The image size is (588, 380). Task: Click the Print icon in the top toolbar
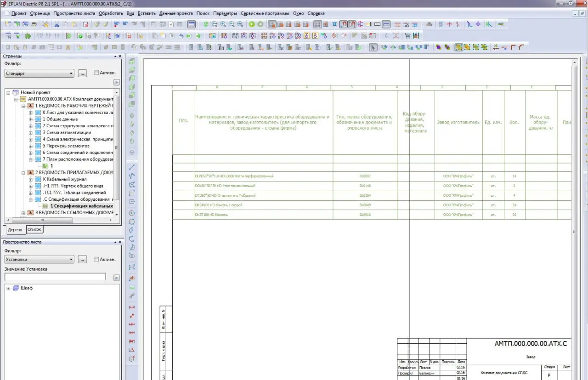(x=34, y=24)
